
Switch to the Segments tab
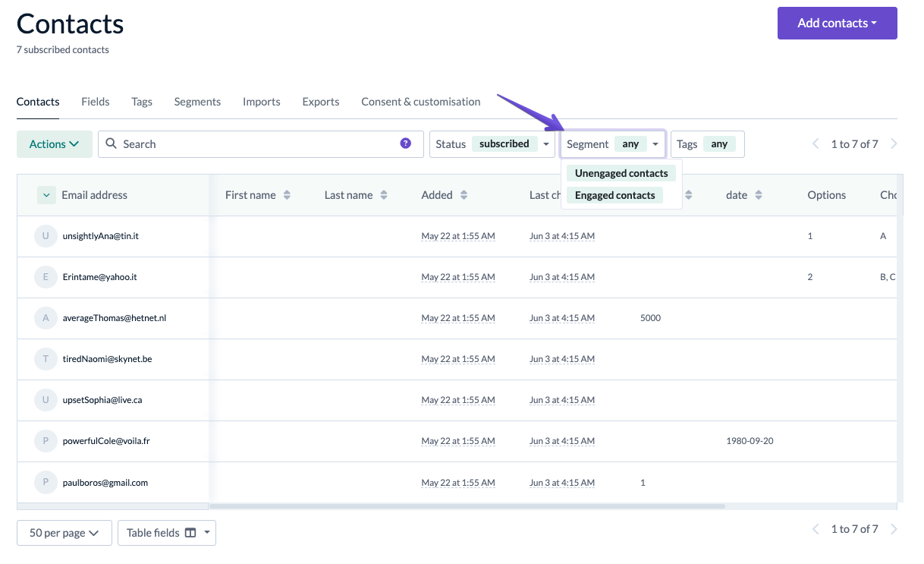click(197, 102)
